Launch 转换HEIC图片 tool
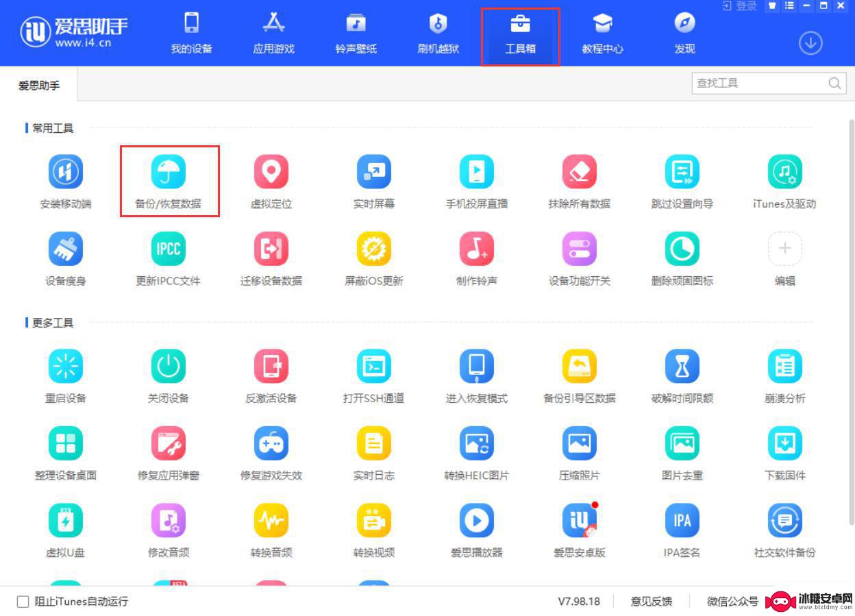 pyautogui.click(x=477, y=443)
